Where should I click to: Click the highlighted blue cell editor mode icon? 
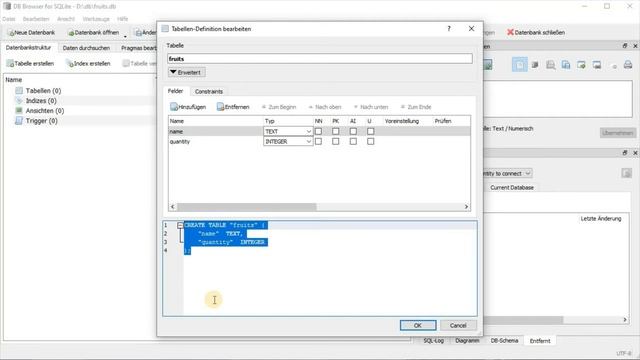(520, 64)
